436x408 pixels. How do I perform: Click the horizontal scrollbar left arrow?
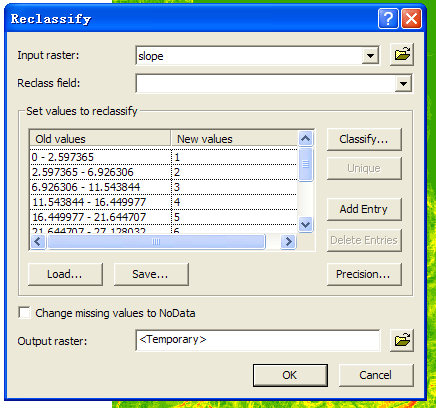click(38, 241)
